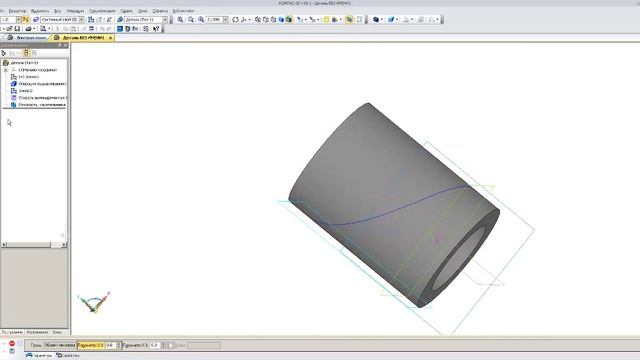The height and width of the screenshot is (360, 640).
Task: Click the zoom in magnifier icon
Action: point(180,20)
